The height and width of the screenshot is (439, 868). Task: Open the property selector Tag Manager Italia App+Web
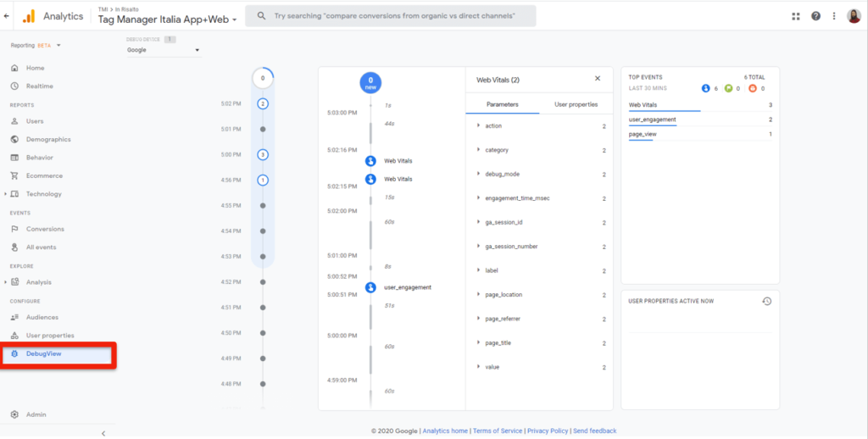pos(168,19)
